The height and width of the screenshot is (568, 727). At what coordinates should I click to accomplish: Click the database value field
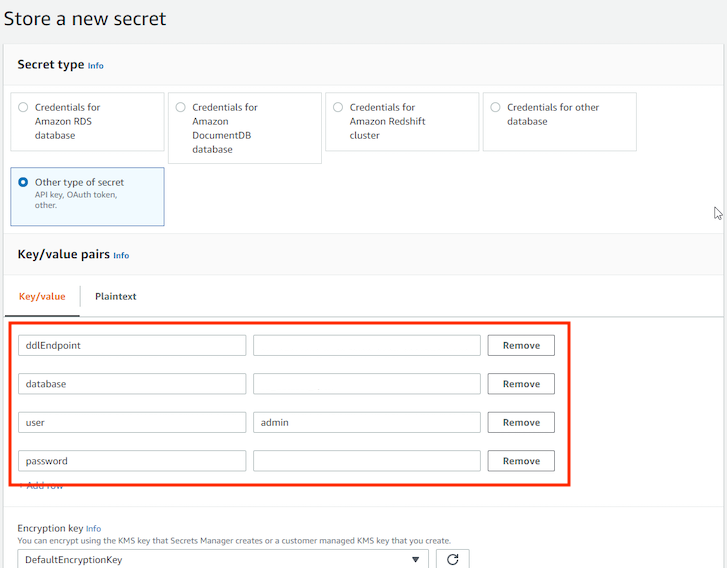coord(366,384)
